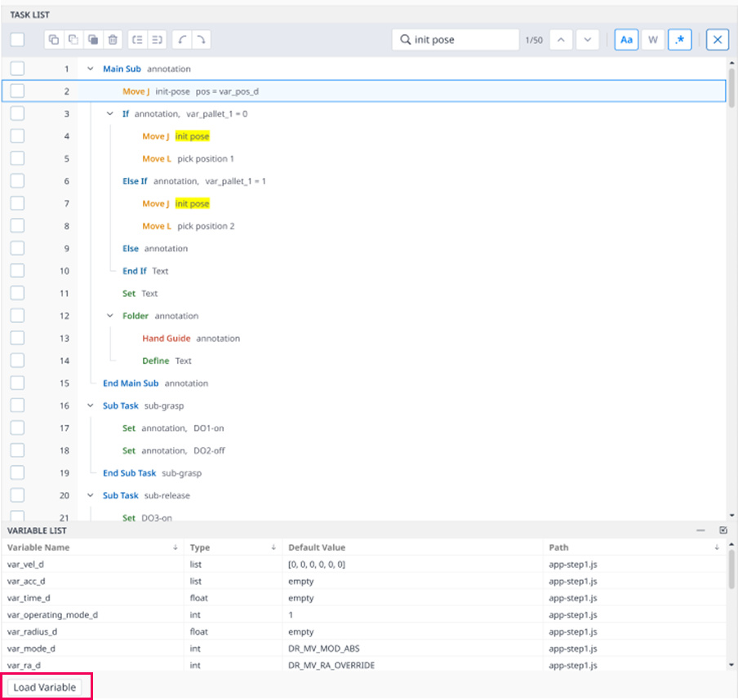Select Move J init pose on line 4

pos(364,136)
